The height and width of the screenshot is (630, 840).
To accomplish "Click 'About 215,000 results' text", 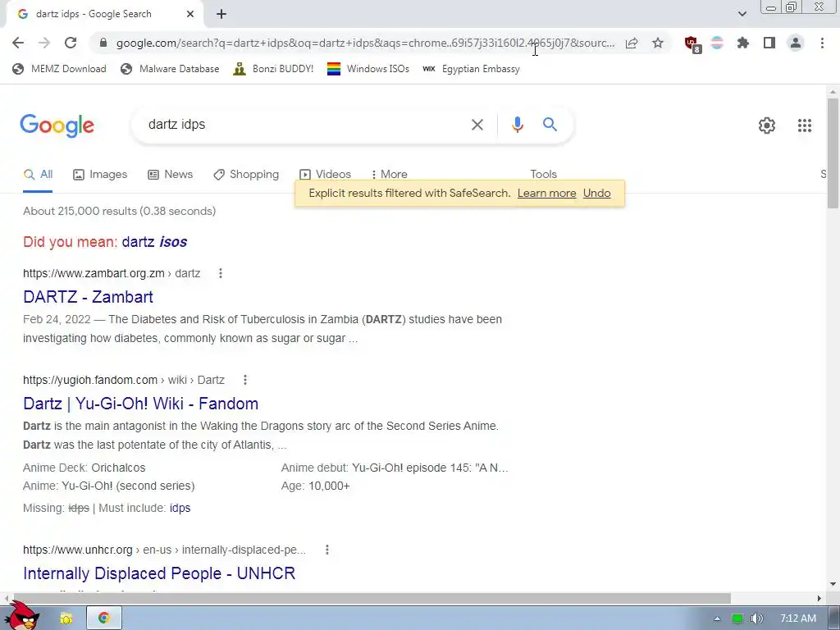I will tap(80, 211).
